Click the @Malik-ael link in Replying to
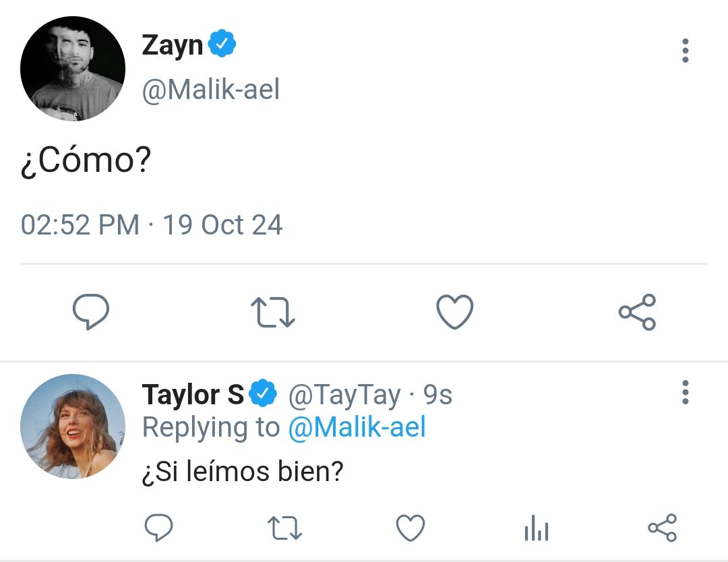The height and width of the screenshot is (562, 728). pyautogui.click(x=357, y=427)
